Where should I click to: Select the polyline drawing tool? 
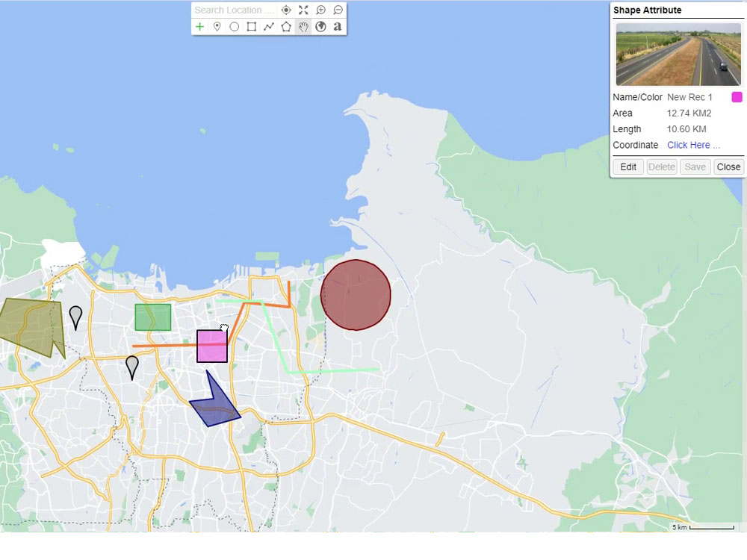(269, 27)
